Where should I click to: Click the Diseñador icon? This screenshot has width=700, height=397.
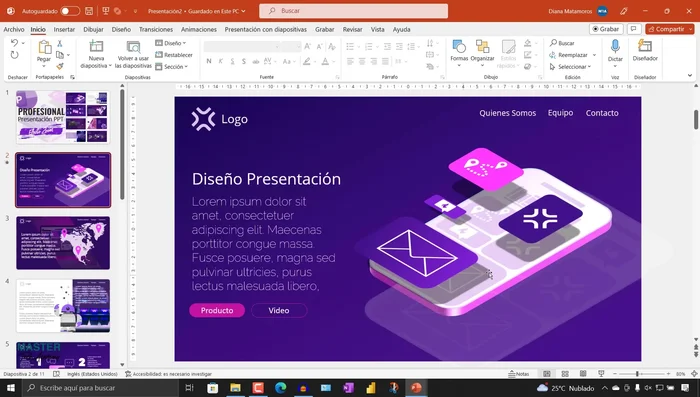pyautogui.click(x=645, y=46)
